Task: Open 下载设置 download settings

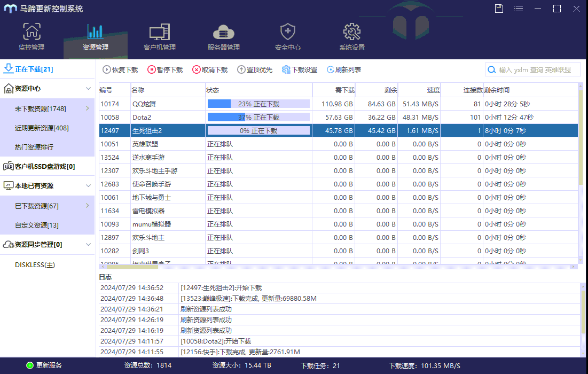Action: (x=300, y=70)
